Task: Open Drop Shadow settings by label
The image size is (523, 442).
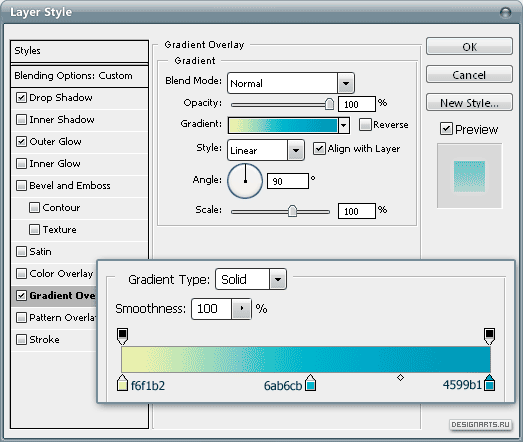Action: [61, 98]
